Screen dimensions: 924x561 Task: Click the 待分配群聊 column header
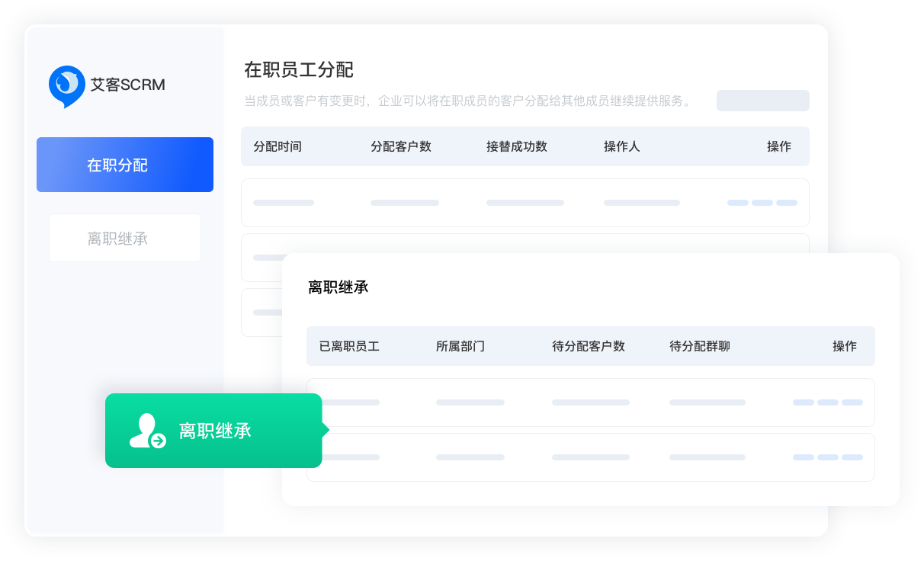[x=700, y=346]
